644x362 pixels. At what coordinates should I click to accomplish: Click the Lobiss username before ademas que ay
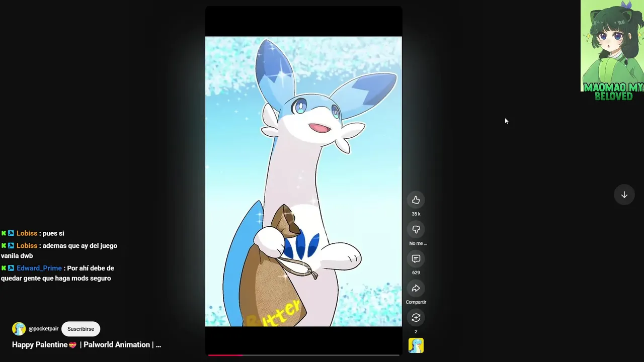point(27,246)
